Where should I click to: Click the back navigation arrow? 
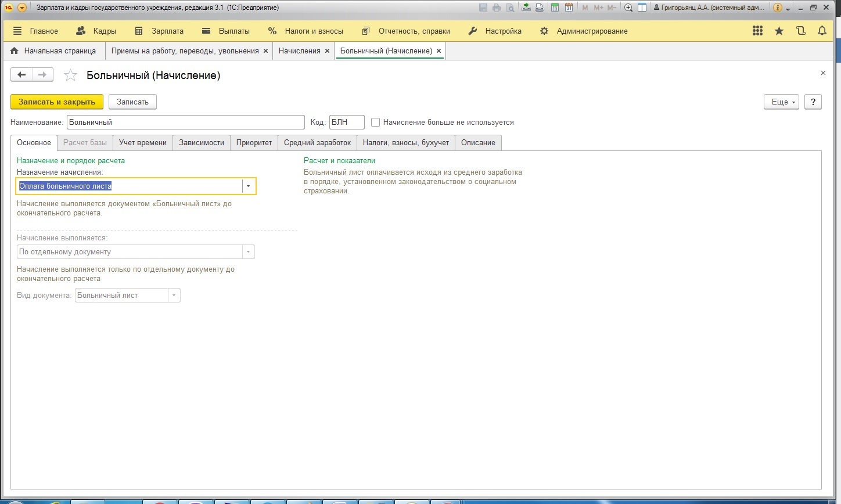[22, 74]
